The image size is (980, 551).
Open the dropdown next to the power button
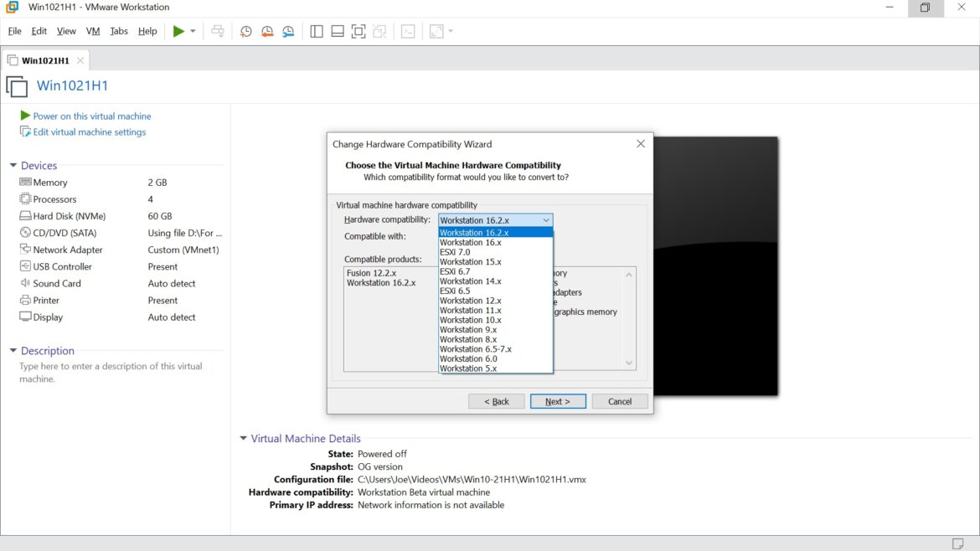(192, 31)
